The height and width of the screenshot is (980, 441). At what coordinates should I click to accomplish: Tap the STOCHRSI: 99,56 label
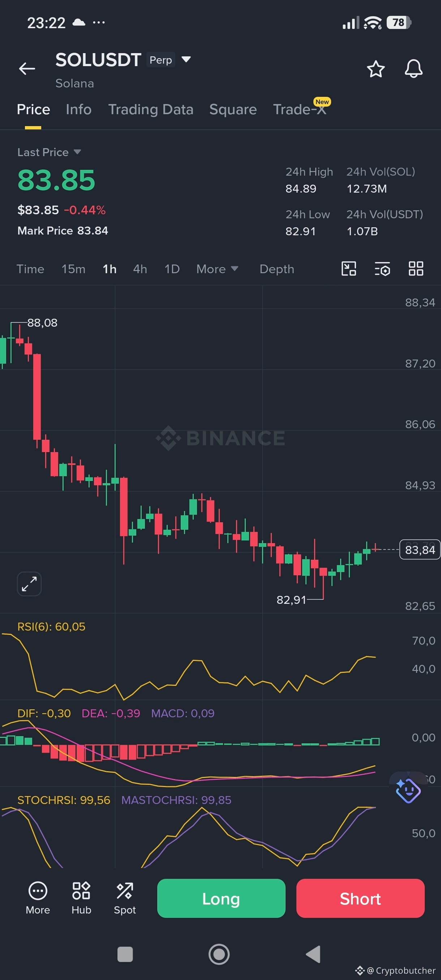(x=64, y=800)
